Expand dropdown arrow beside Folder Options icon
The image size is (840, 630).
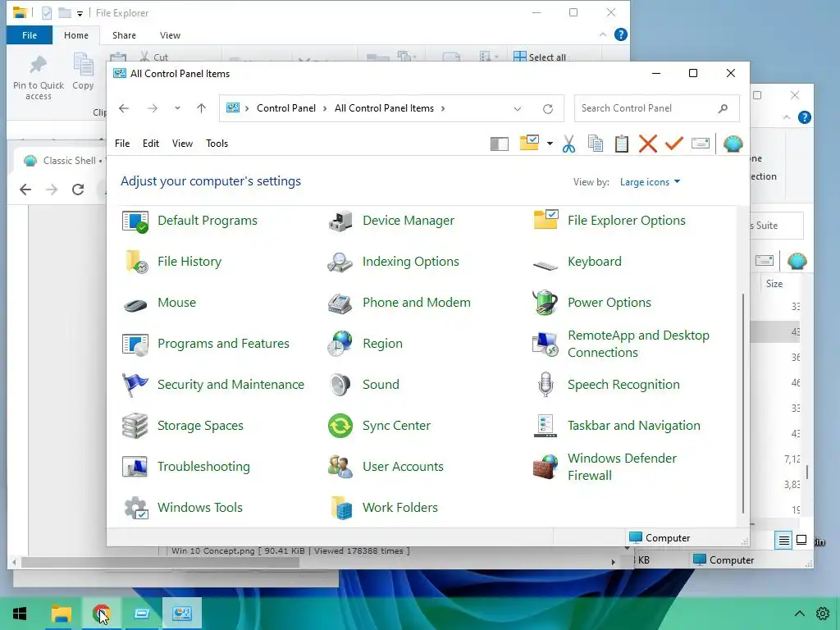(550, 144)
